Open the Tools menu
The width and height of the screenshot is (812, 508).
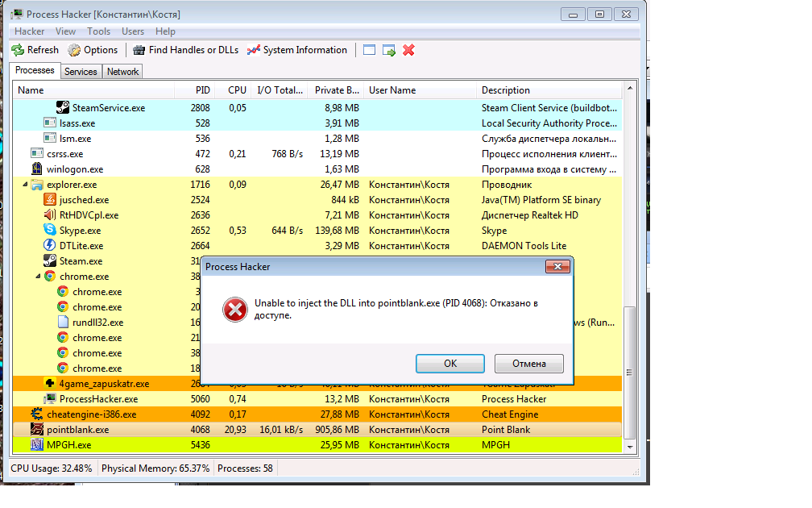pos(98,31)
